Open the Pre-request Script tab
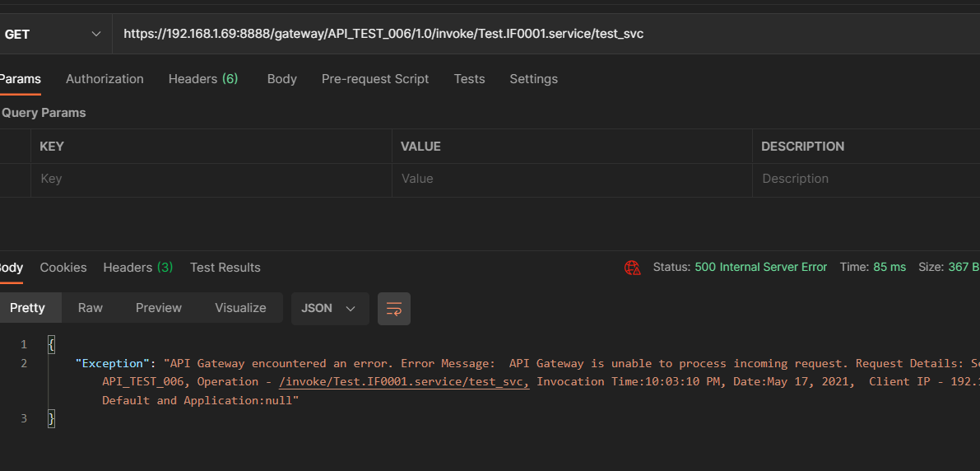 point(375,79)
